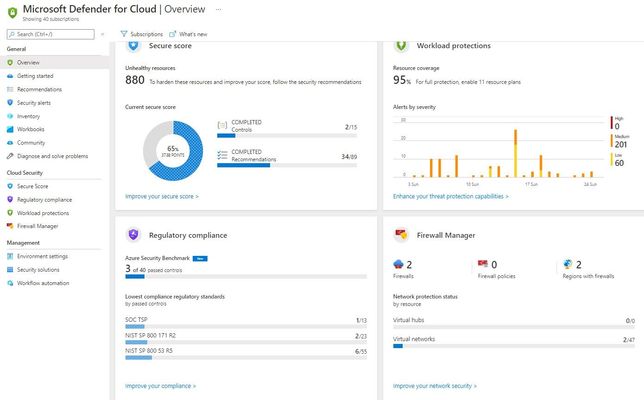Click the NIST SP 800 171 R2 row
Viewport: 644px width, 400px height.
(246, 338)
